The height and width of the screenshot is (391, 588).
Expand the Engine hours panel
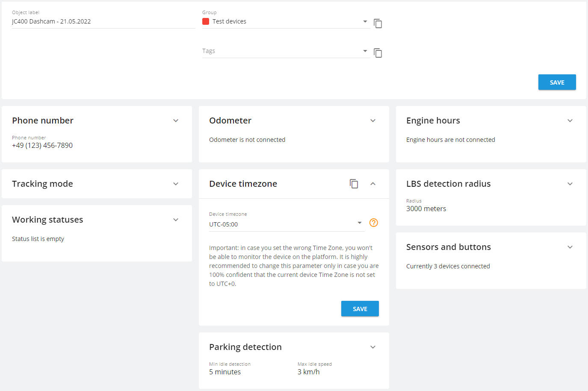[x=570, y=121]
